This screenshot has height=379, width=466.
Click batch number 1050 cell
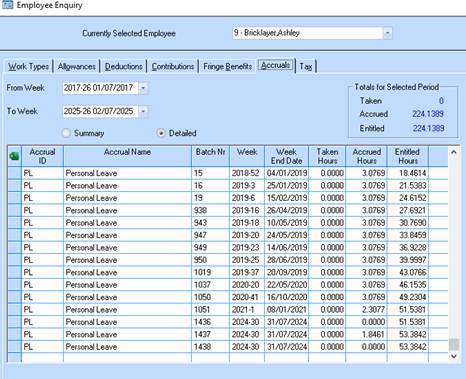[x=210, y=297]
